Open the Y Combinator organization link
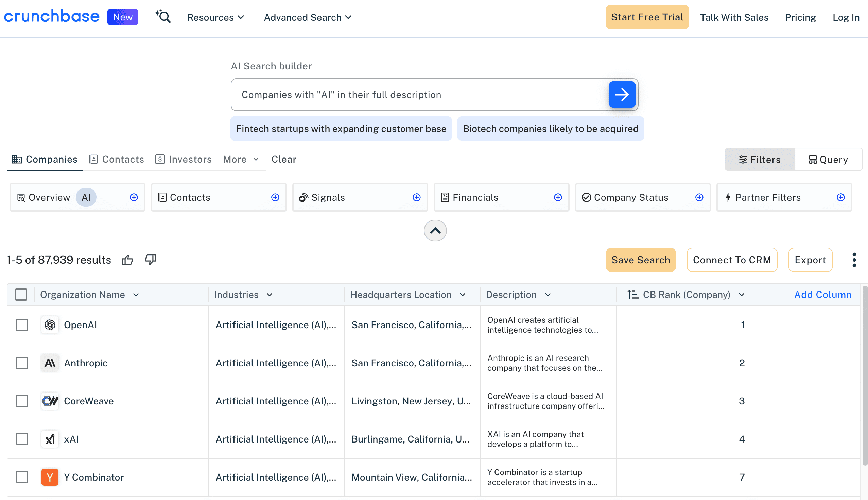This screenshot has height=500, width=868. click(x=94, y=477)
